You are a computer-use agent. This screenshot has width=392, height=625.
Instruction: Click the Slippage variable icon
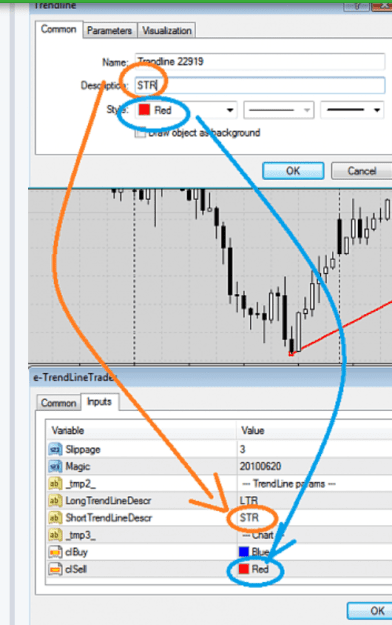(x=55, y=450)
